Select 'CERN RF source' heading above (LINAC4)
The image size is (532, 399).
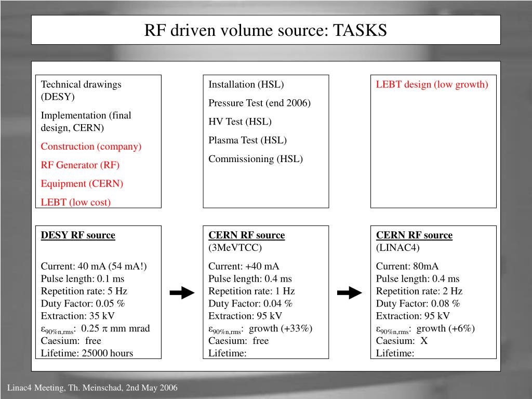point(414,235)
